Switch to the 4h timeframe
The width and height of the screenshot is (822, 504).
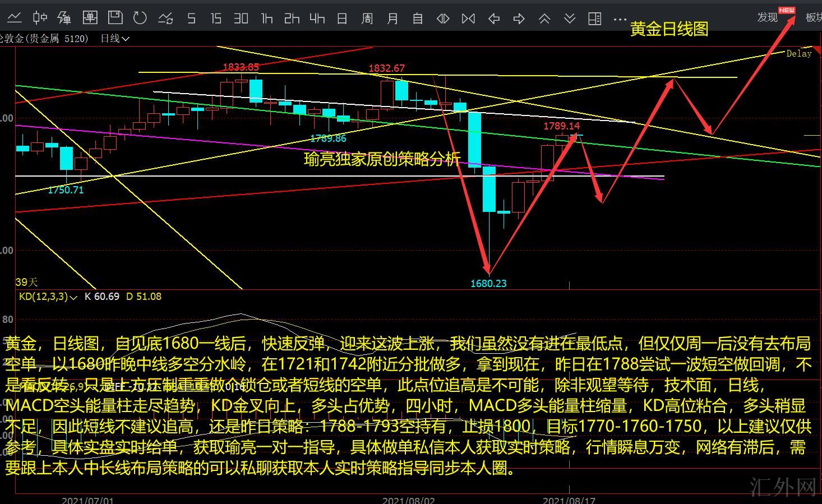click(x=317, y=19)
